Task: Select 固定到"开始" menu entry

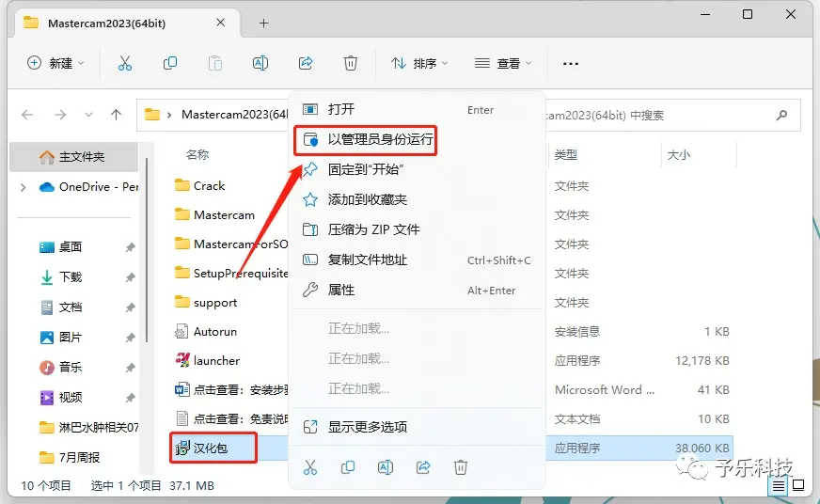Action: 418,169
